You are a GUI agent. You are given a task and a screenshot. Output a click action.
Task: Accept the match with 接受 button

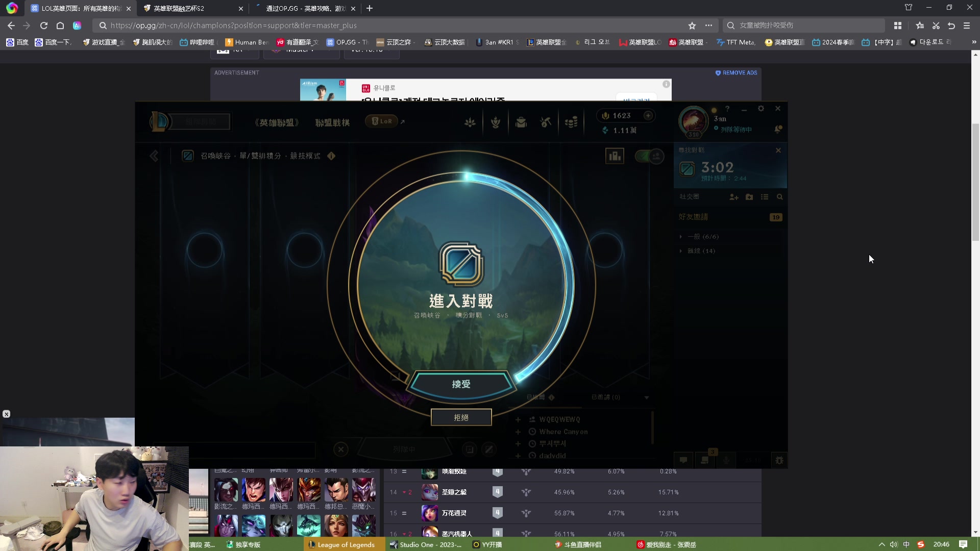coord(461,384)
